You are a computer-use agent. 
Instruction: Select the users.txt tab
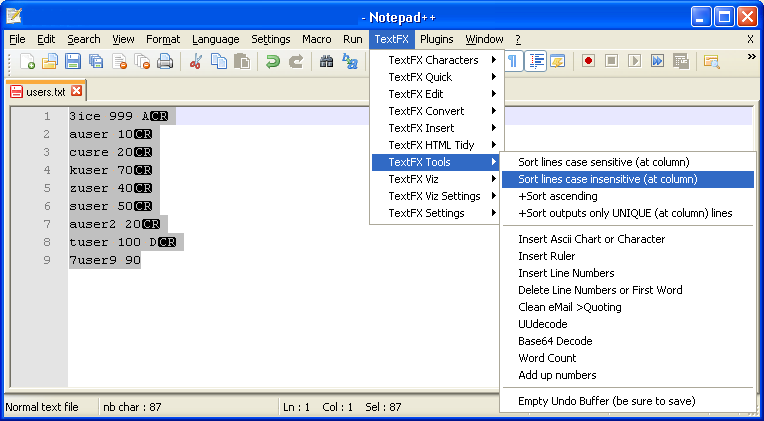45,91
